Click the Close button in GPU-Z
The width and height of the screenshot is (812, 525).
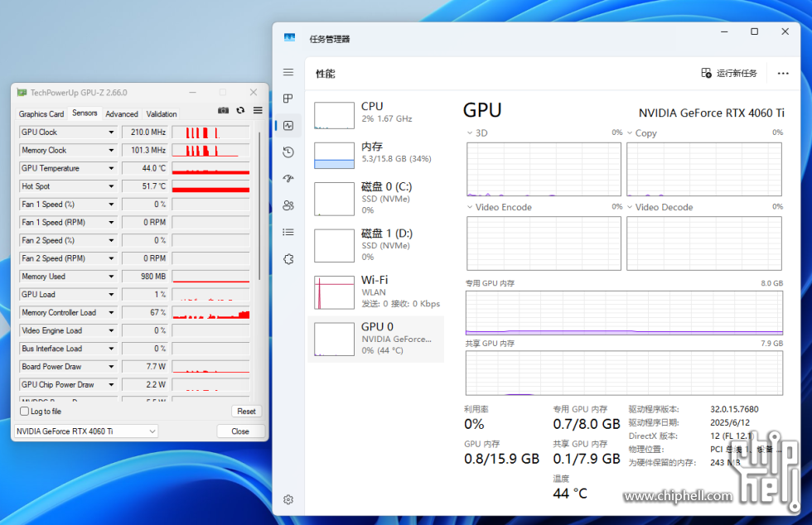point(240,431)
